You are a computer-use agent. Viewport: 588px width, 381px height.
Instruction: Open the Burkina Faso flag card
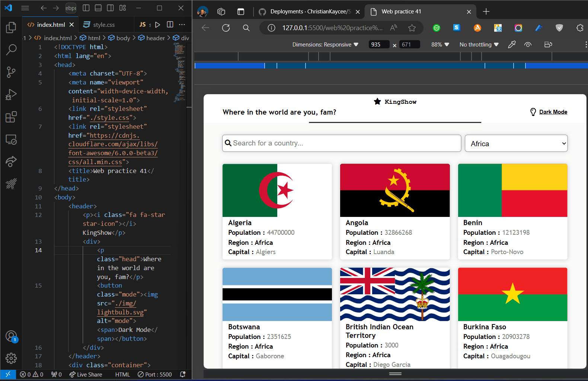[512, 294]
